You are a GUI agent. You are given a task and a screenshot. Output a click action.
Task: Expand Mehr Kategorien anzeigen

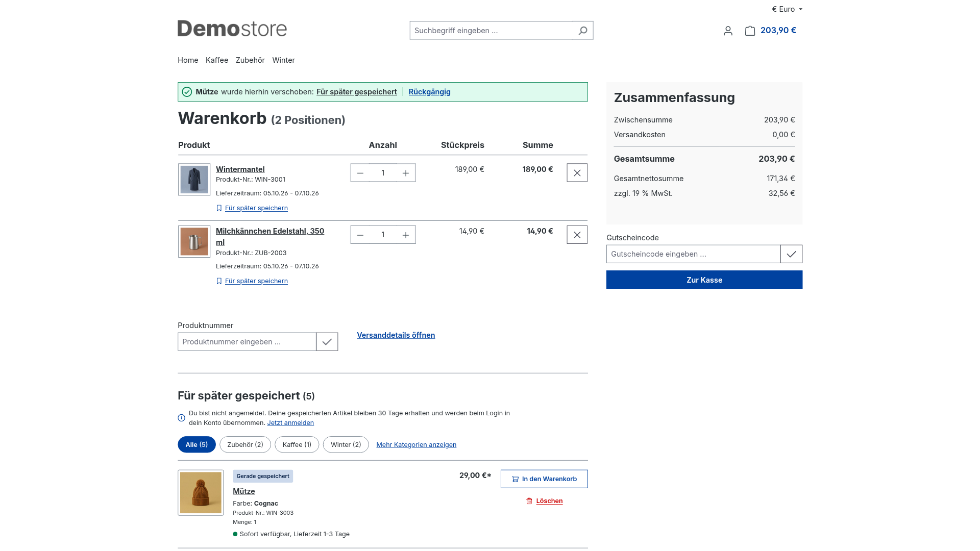(x=416, y=445)
